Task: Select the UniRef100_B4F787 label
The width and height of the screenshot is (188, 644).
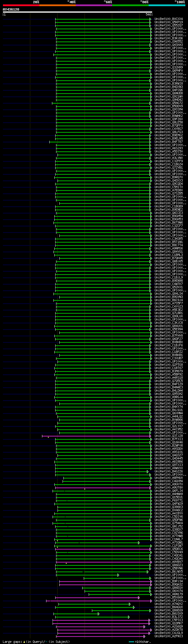Action: (169, 142)
